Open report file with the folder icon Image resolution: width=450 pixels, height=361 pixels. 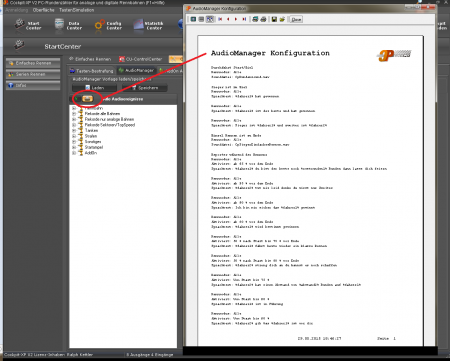pos(282,19)
